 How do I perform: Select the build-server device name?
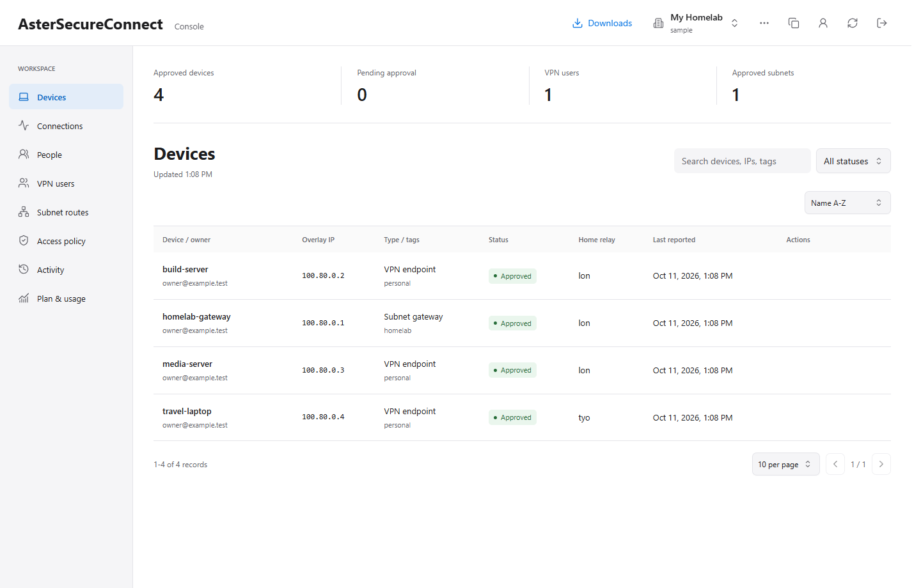185,269
